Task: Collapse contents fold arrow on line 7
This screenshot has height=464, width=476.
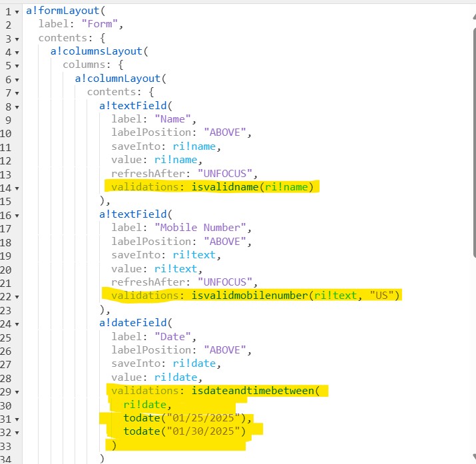Action: coord(17,93)
